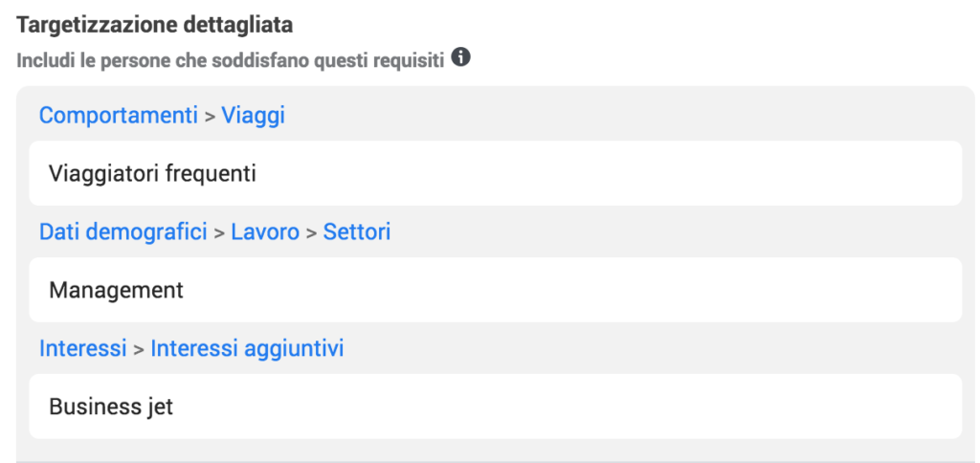This screenshot has width=980, height=463.
Task: Click the info icon beside requisiti
Action: [x=460, y=58]
